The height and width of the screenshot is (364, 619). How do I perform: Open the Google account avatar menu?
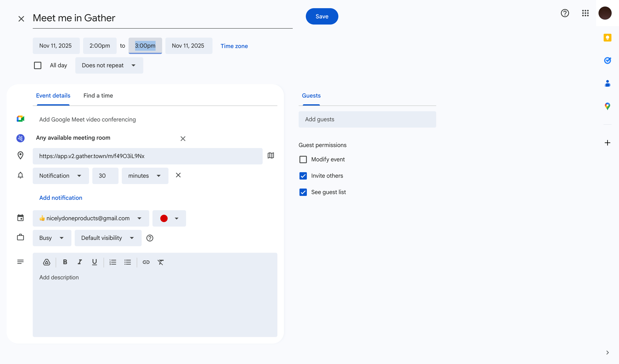coord(605,13)
